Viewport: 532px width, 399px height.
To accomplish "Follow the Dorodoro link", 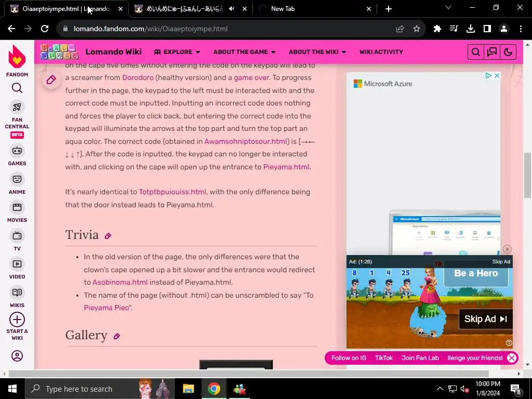I will click(x=138, y=77).
